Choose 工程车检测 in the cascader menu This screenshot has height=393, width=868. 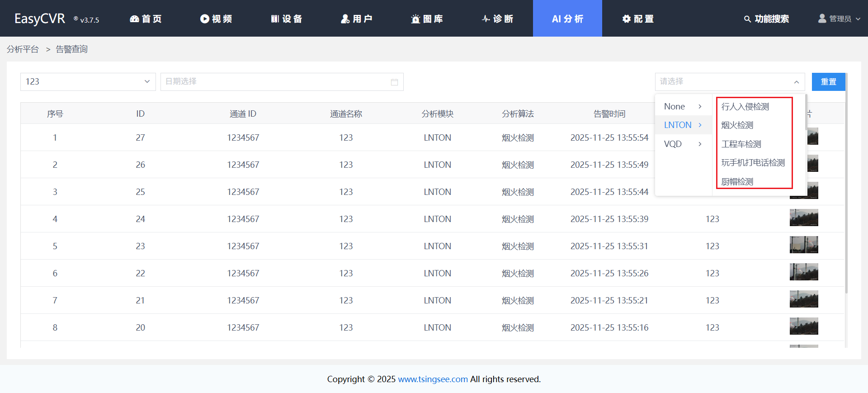click(x=741, y=144)
